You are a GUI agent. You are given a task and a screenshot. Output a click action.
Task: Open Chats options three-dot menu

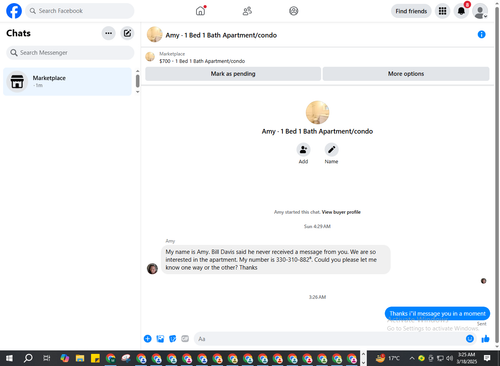point(108,33)
